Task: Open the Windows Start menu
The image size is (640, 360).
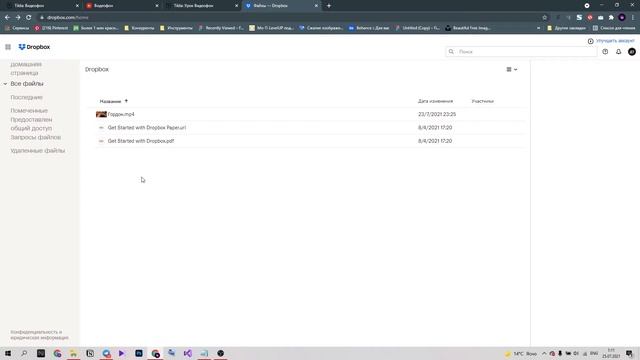Action: pyautogui.click(x=8, y=353)
